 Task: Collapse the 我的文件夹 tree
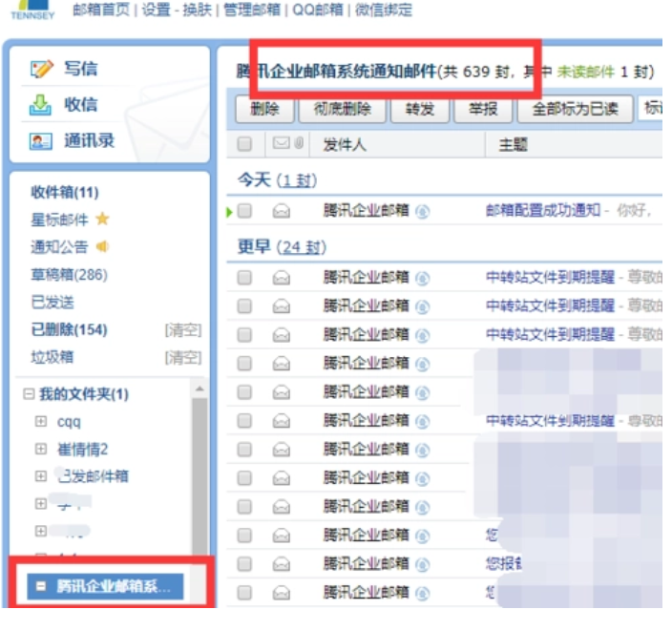pos(29,393)
